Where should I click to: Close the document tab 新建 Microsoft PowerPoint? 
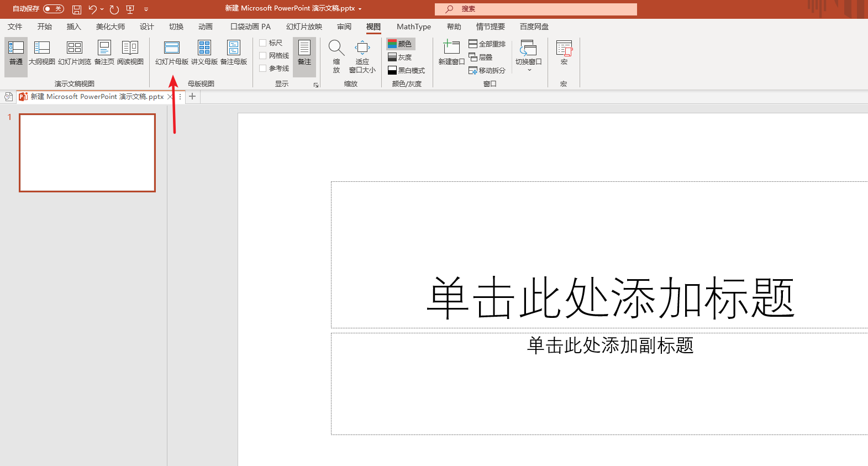pos(170,97)
